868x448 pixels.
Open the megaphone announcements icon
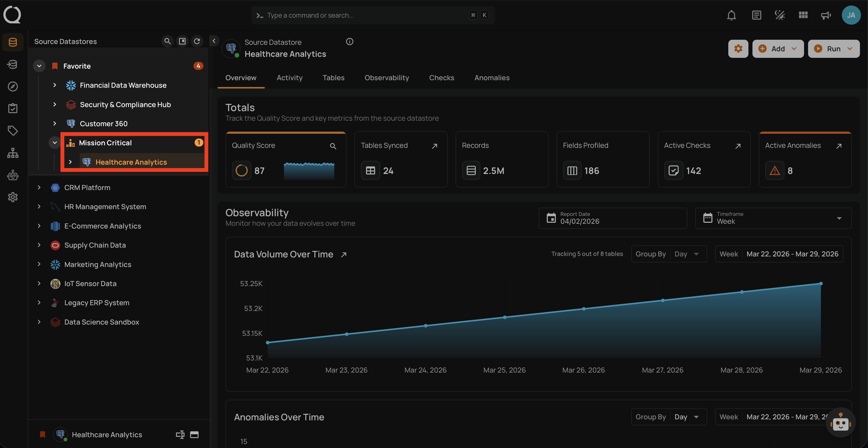[825, 15]
